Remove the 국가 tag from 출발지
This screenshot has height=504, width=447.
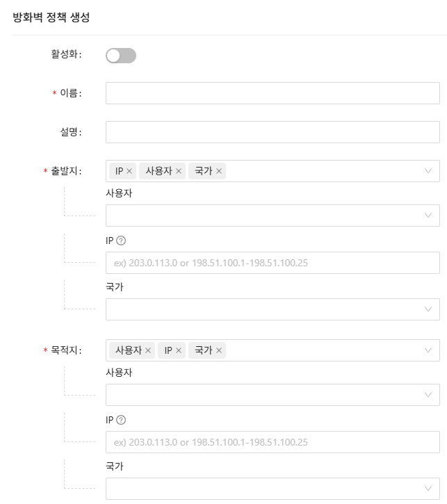coord(219,171)
